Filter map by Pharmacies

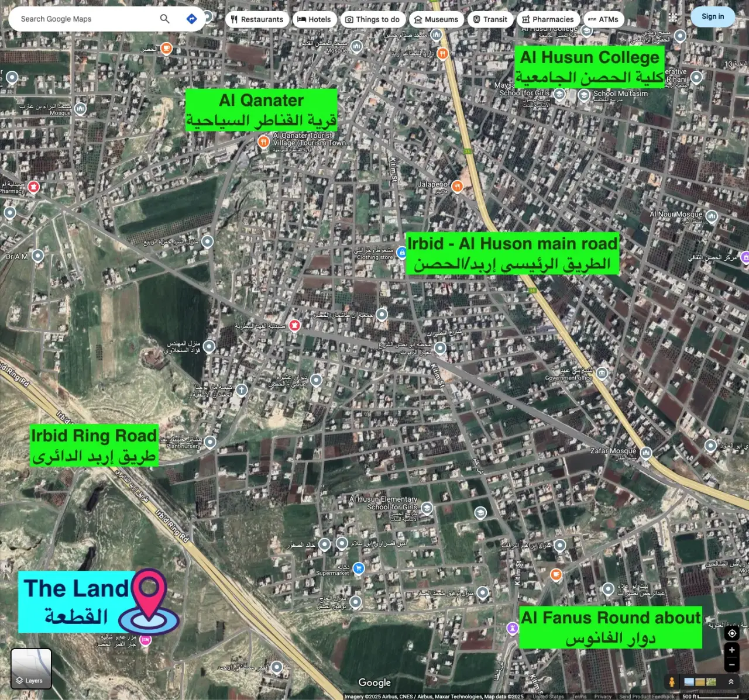pos(548,19)
